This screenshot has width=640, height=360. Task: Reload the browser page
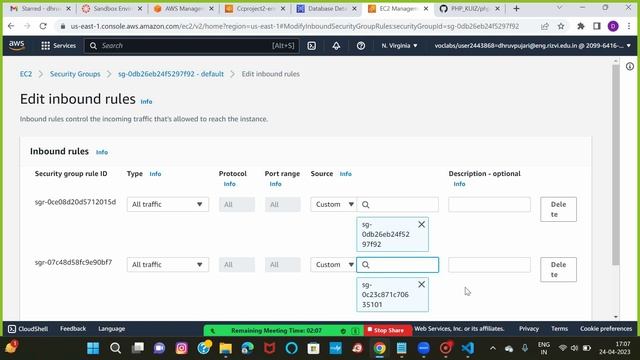click(x=43, y=26)
